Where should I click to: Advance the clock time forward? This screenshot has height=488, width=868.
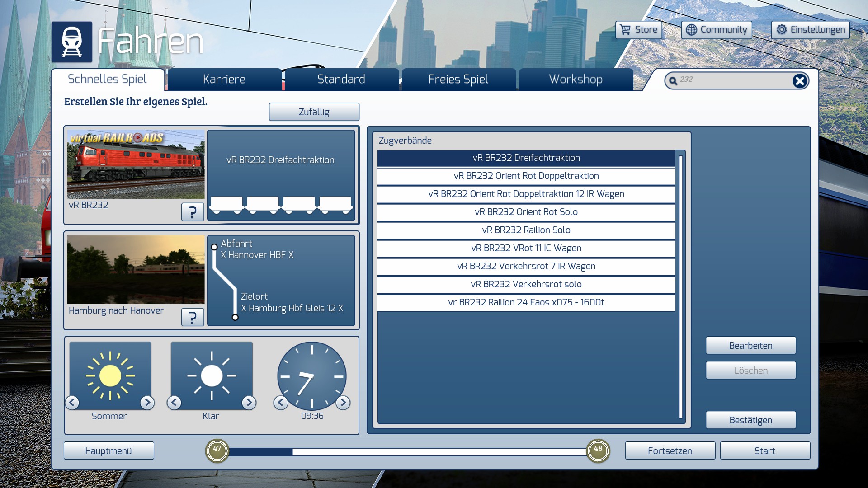(x=343, y=402)
